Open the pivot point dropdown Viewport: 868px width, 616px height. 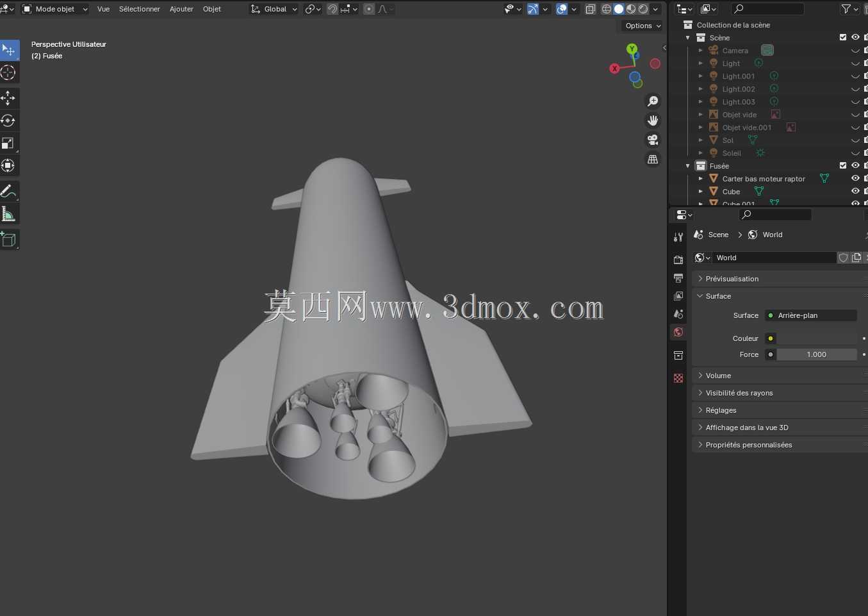[x=313, y=9]
